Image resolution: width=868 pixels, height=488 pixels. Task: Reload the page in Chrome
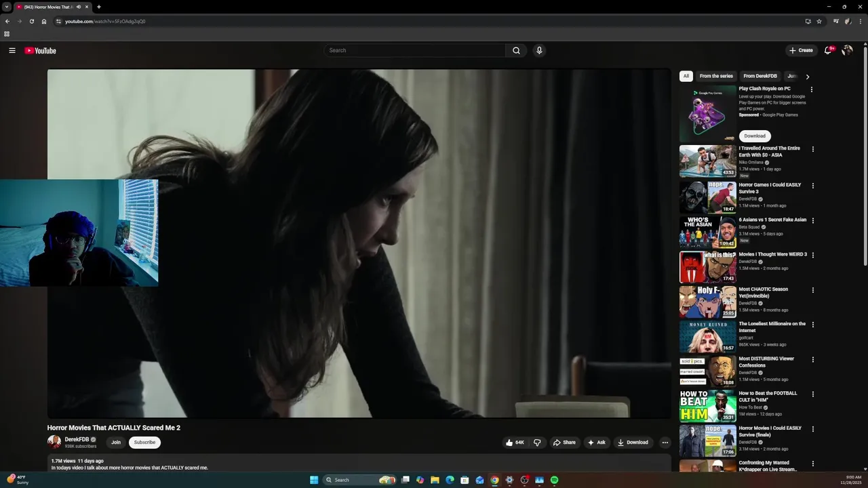(x=31, y=21)
